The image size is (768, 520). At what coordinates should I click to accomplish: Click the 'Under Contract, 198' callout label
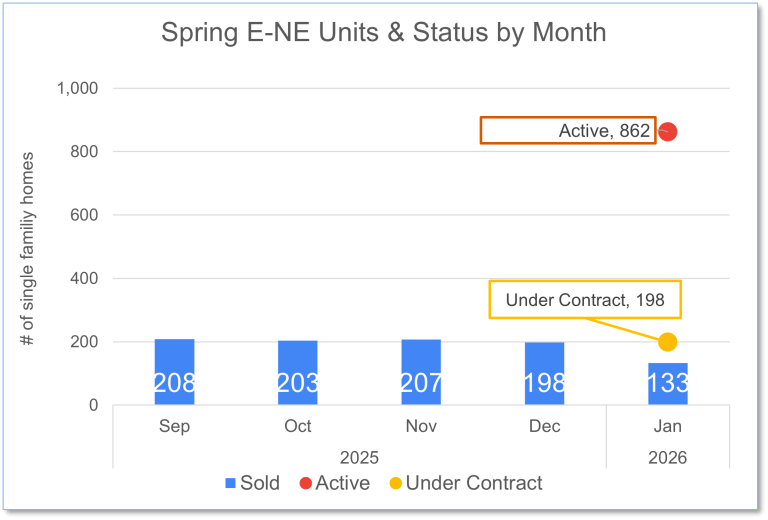[584, 299]
